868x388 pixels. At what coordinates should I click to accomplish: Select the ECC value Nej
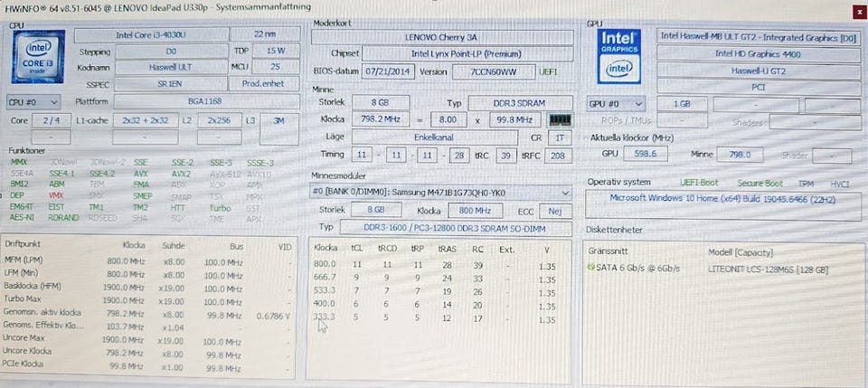point(556,211)
